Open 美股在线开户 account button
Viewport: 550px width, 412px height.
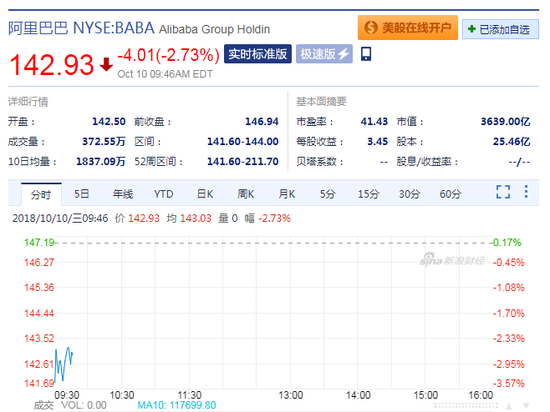point(408,28)
